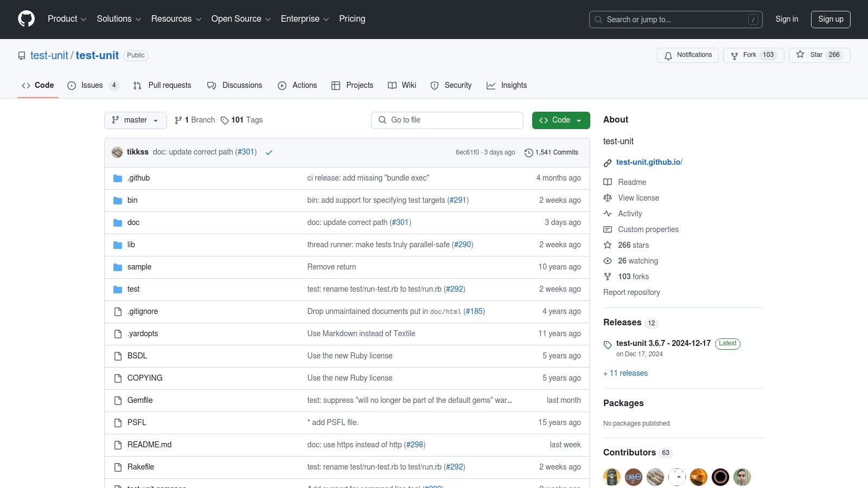Open the Product dropdown menu
The height and width of the screenshot is (488, 868).
(67, 19)
